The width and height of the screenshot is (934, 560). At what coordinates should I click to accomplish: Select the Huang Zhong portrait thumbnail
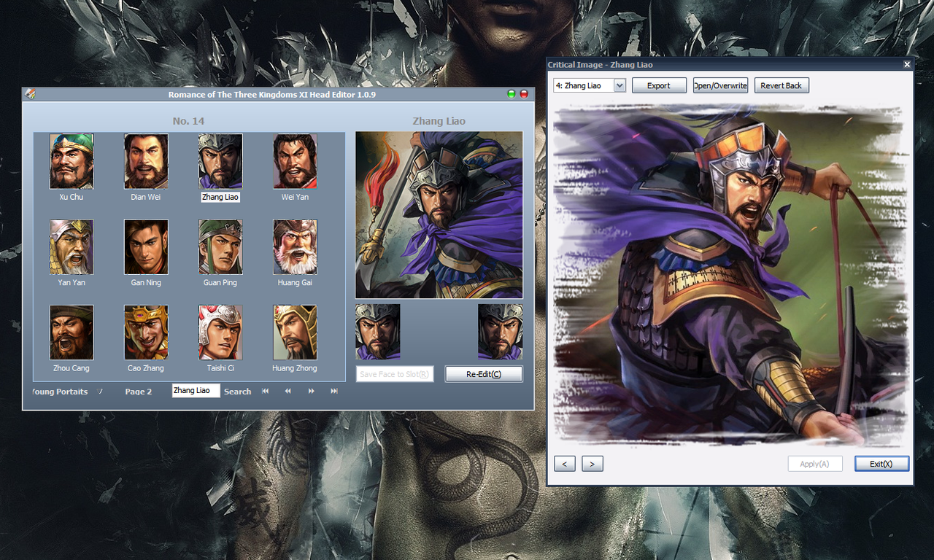(295, 332)
